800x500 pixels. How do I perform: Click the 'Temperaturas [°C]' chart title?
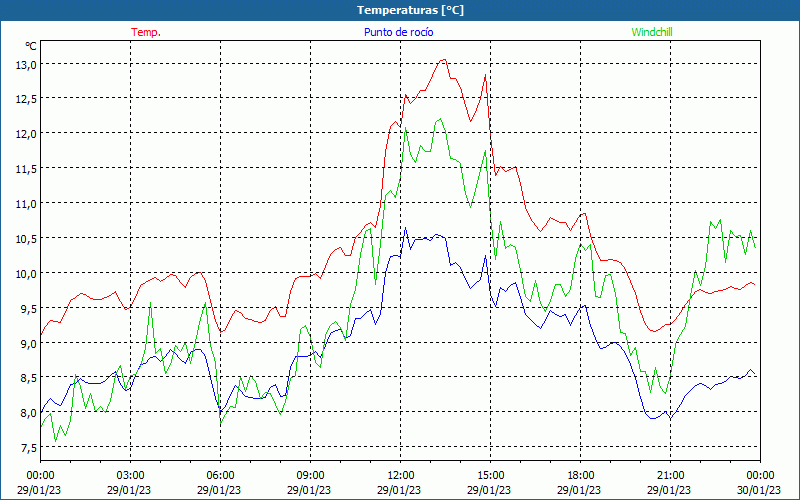coord(410,10)
